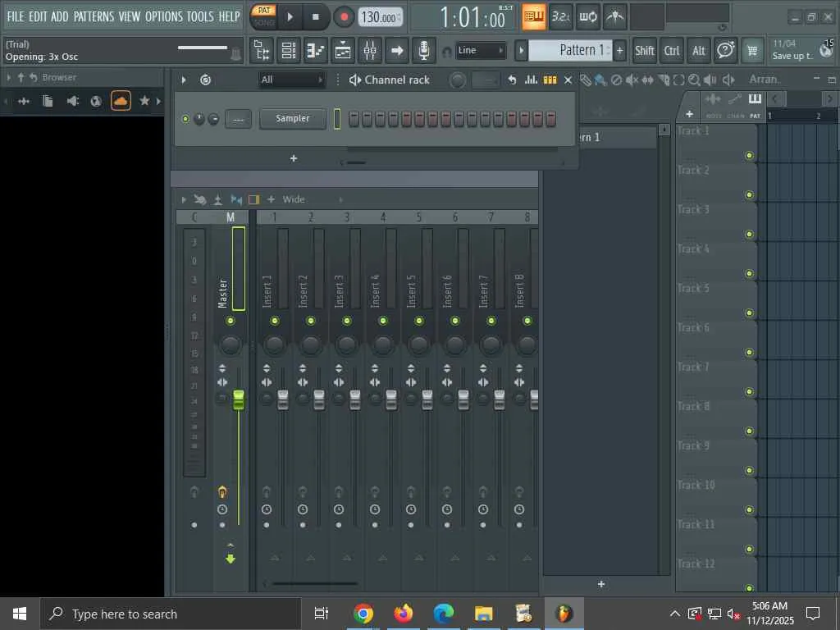Start playback with the play button
Image resolution: width=840 pixels, height=630 pixels.
coord(290,16)
